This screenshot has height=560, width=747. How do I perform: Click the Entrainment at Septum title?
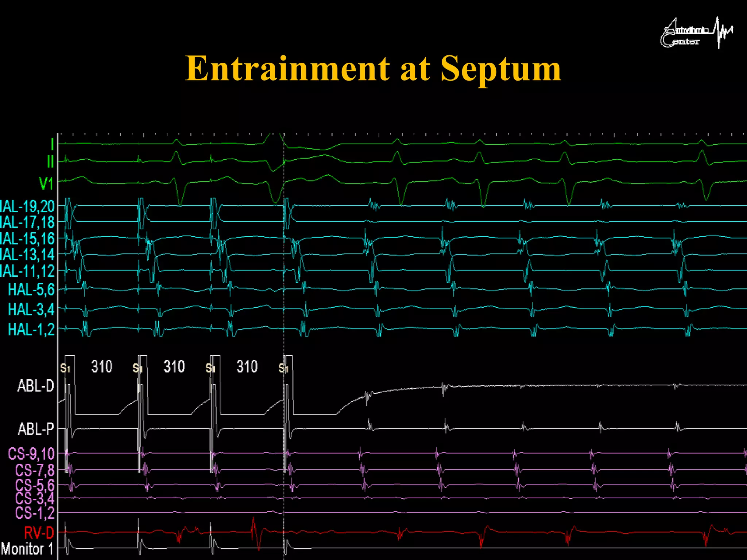(x=373, y=69)
